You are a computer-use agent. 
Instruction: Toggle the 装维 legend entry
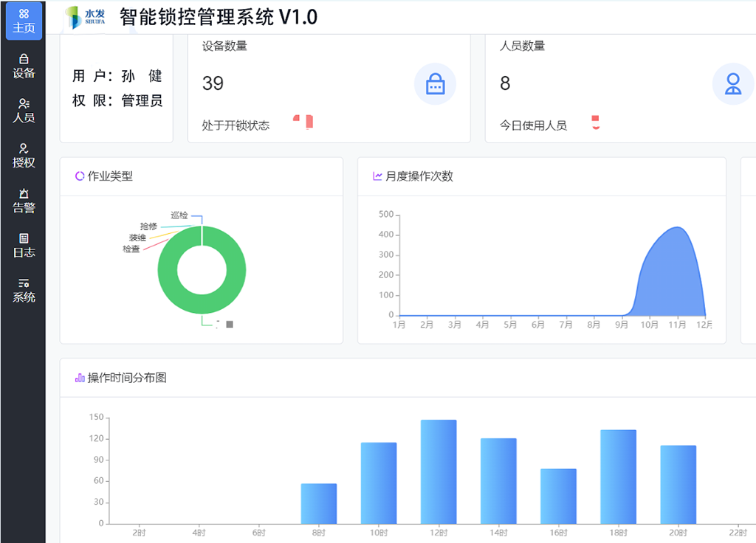point(138,236)
